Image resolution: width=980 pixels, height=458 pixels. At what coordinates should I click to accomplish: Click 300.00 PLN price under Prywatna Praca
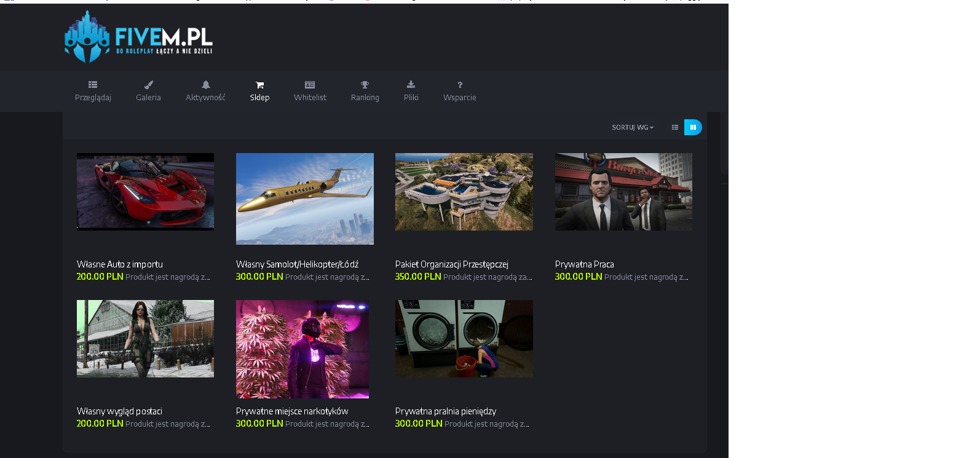click(579, 277)
